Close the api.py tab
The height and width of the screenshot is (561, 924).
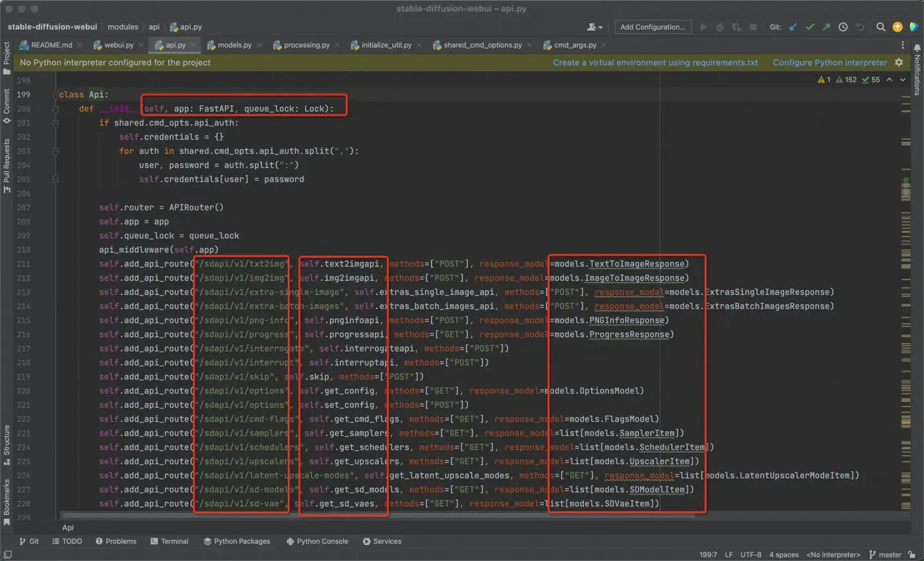coord(193,46)
